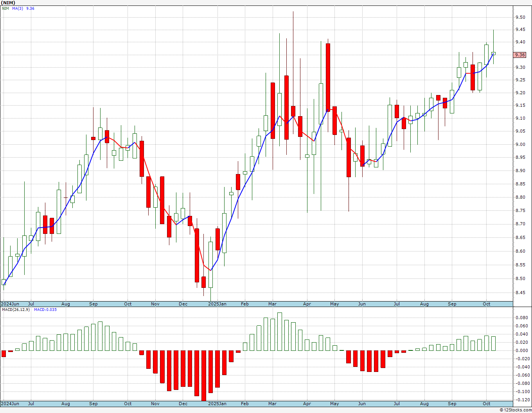Select the 9.45 price axis label
532x413 pixels.
tap(520, 30)
